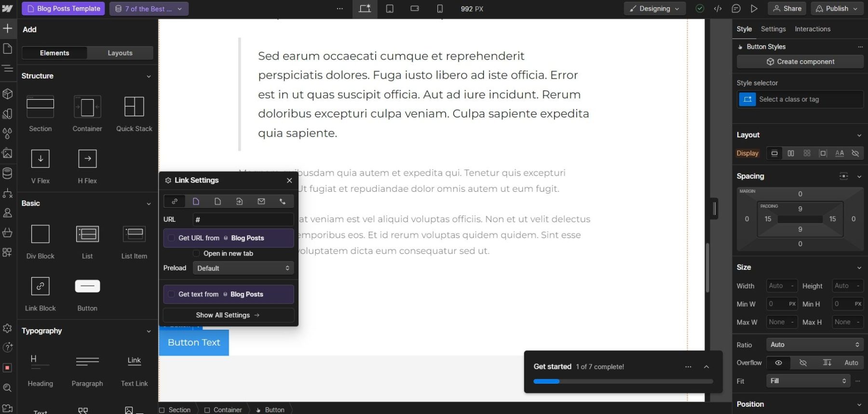
Task: Set overflow to scroll icon
Action: 827,363
